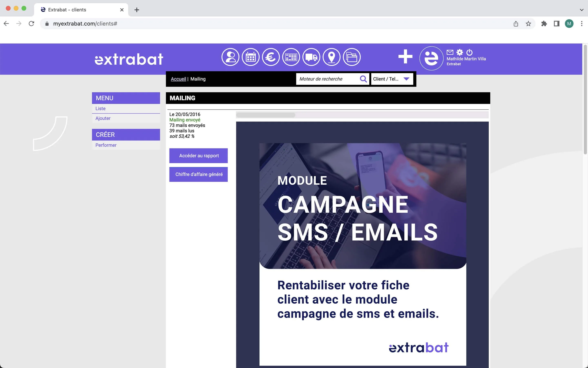This screenshot has width=588, height=368.
Task: Open the settings gear icon
Action: pos(459,52)
